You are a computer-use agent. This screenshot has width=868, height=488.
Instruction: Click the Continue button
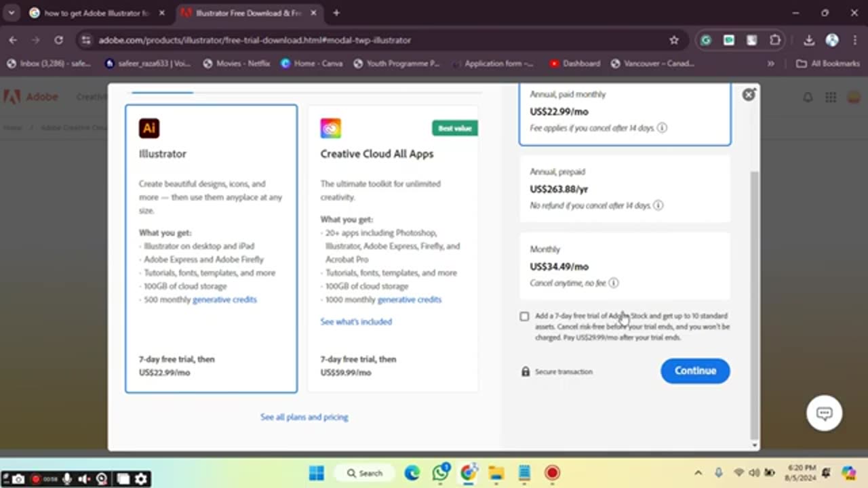click(x=695, y=371)
